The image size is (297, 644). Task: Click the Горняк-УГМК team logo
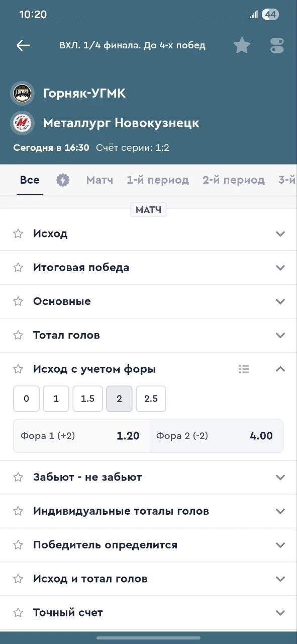(22, 93)
